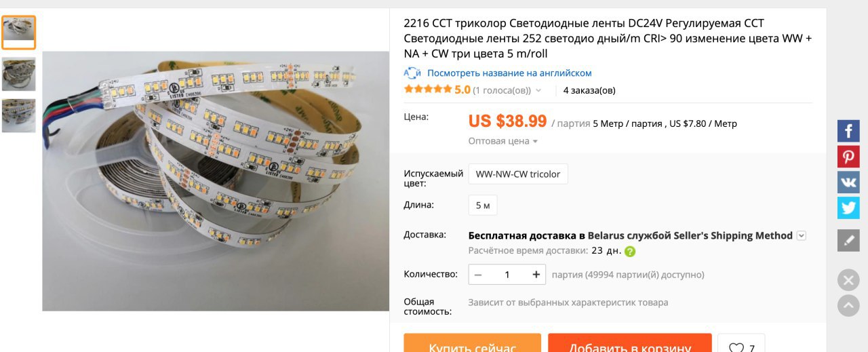Open shipping method dropdown chevron
Screen dimensions: 868x352
802,236
